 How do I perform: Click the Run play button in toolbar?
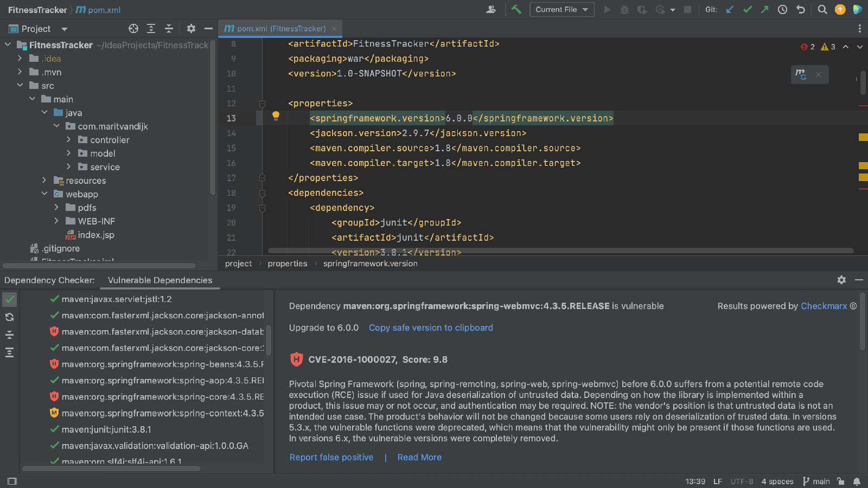[x=607, y=9]
